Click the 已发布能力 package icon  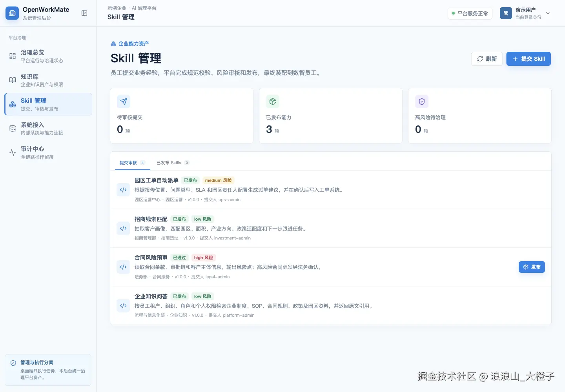coord(273,102)
